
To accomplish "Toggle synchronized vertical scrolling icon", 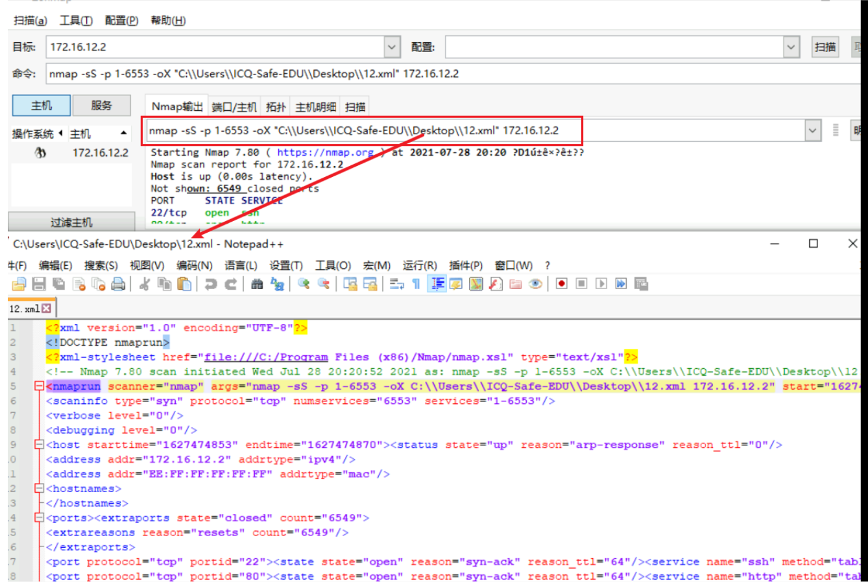I will [x=350, y=284].
